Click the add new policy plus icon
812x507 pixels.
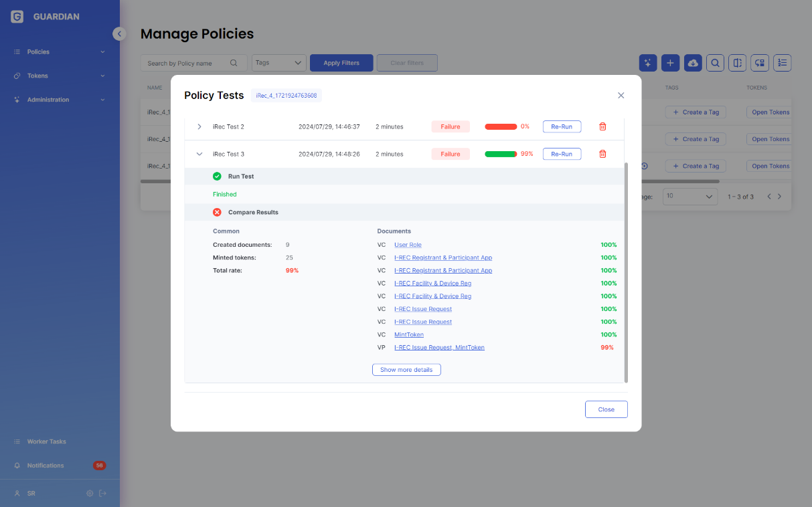671,63
